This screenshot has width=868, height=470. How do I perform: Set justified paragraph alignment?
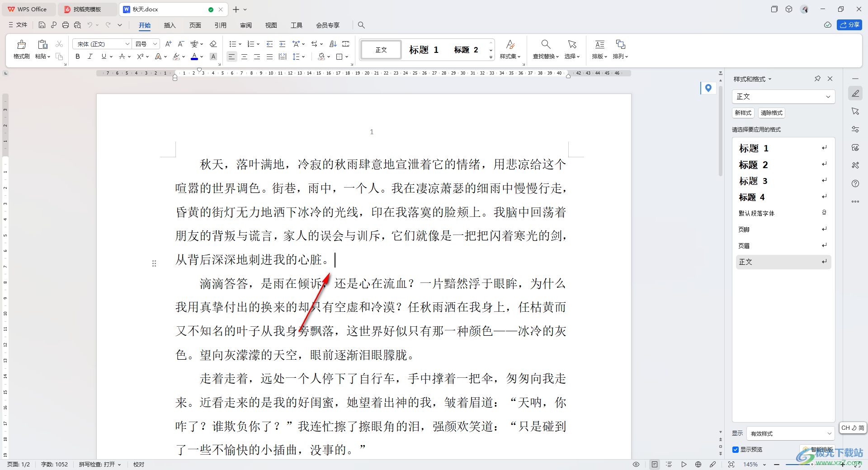click(x=269, y=56)
